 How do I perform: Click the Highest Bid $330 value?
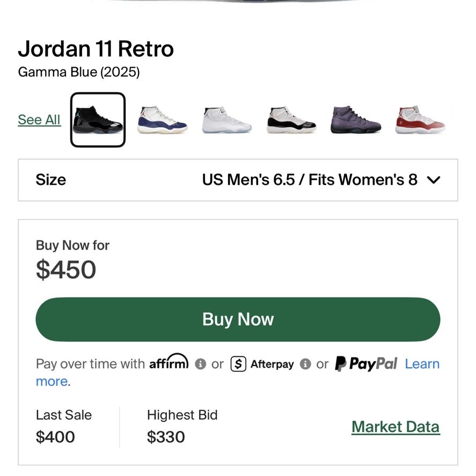tap(166, 437)
